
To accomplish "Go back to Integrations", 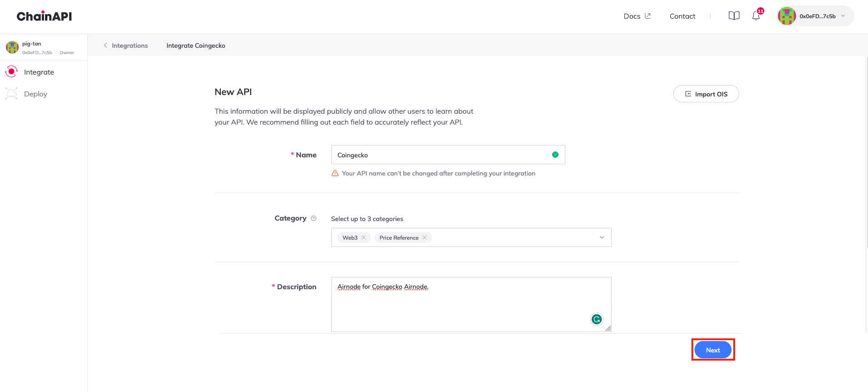I will [x=126, y=45].
